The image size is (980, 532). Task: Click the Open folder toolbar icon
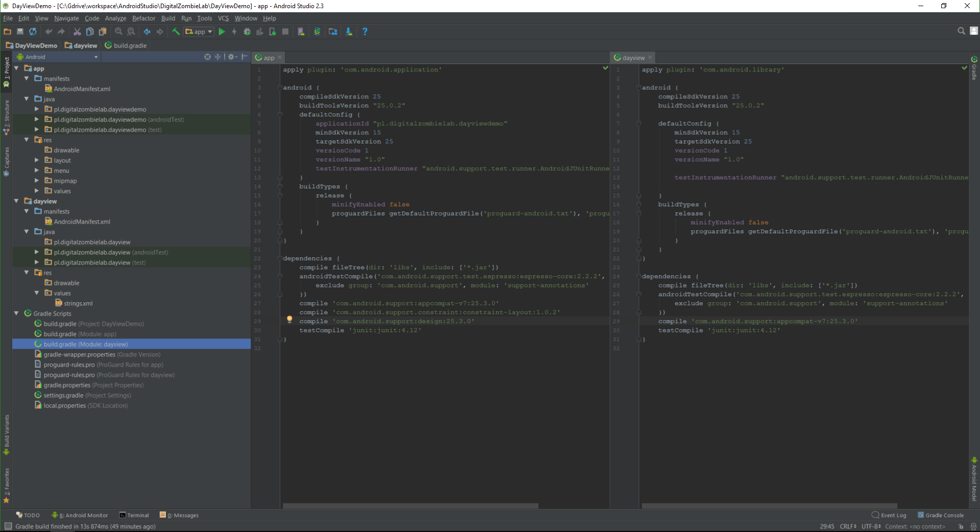(x=7, y=32)
